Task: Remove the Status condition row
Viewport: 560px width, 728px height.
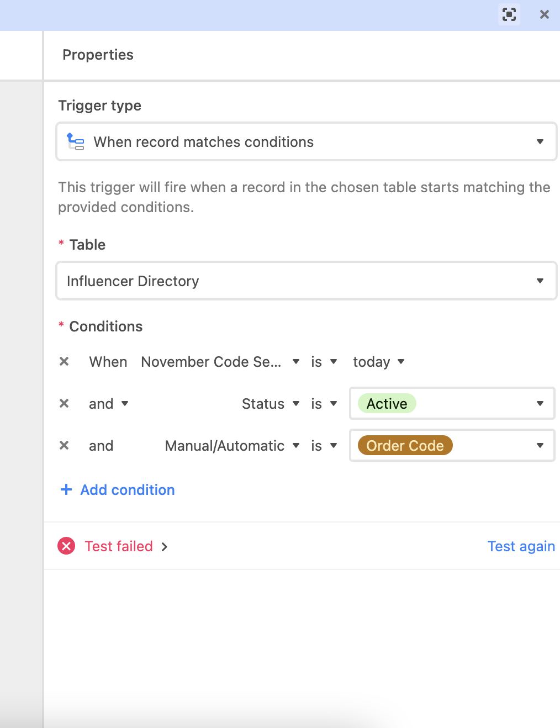Action: tap(64, 403)
